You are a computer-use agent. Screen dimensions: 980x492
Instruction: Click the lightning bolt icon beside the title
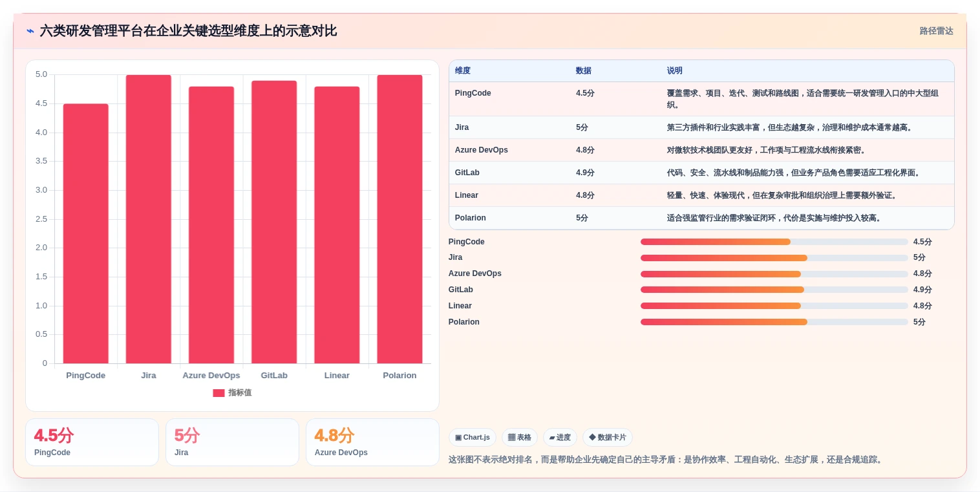click(30, 31)
